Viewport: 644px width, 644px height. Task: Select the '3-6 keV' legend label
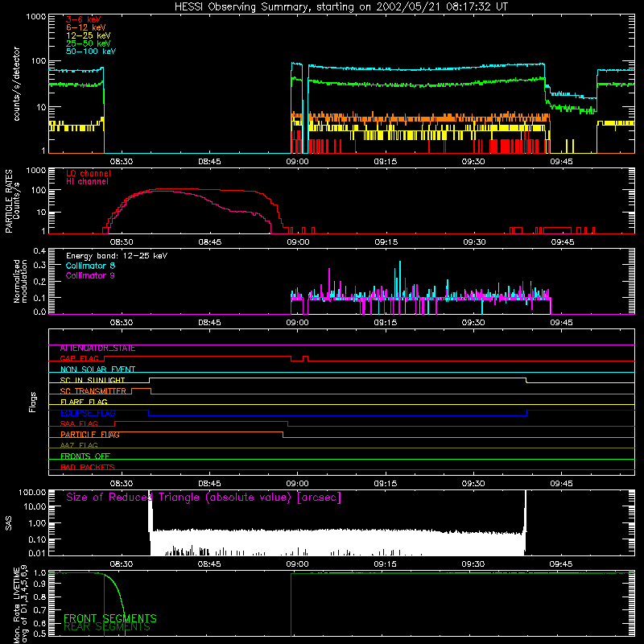coord(84,19)
